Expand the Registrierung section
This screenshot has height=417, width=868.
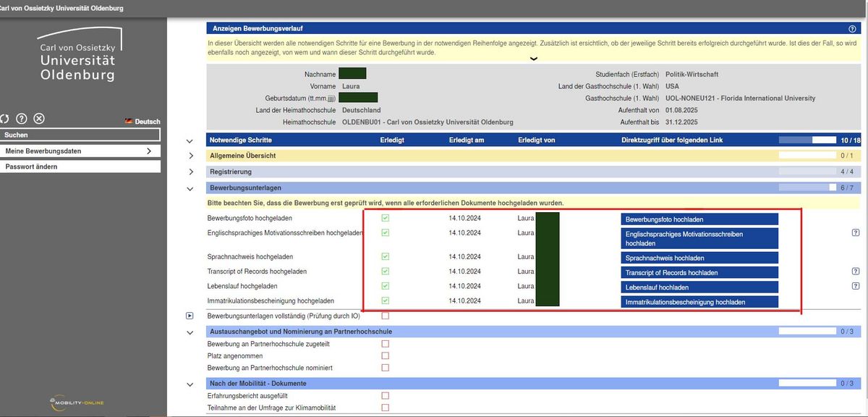point(191,172)
